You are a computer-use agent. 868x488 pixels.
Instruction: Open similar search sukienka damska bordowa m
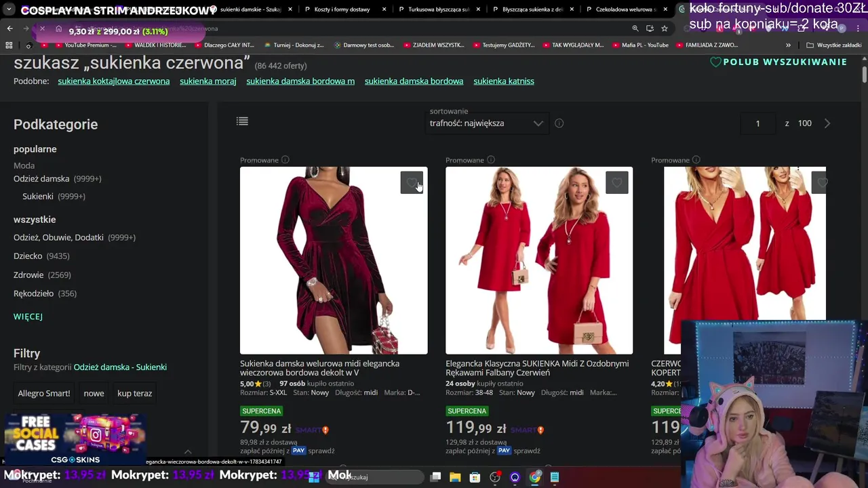300,81
